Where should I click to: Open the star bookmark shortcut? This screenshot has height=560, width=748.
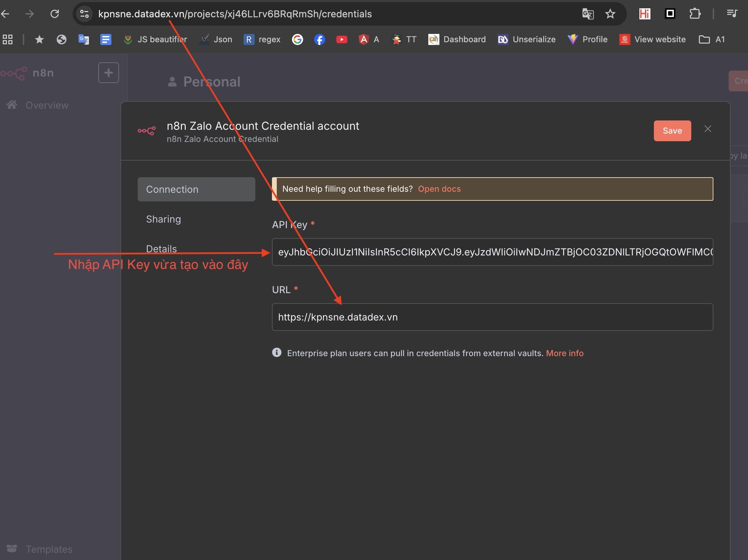(x=39, y=39)
